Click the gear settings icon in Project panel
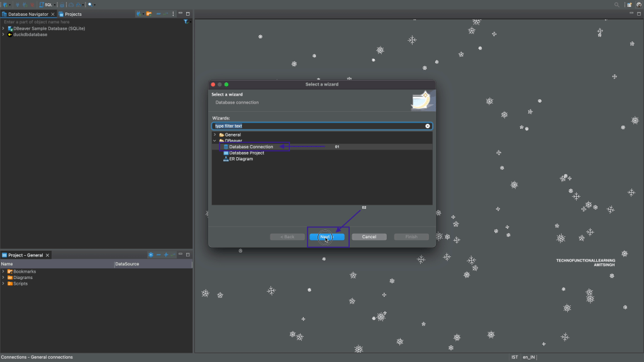 (x=151, y=255)
